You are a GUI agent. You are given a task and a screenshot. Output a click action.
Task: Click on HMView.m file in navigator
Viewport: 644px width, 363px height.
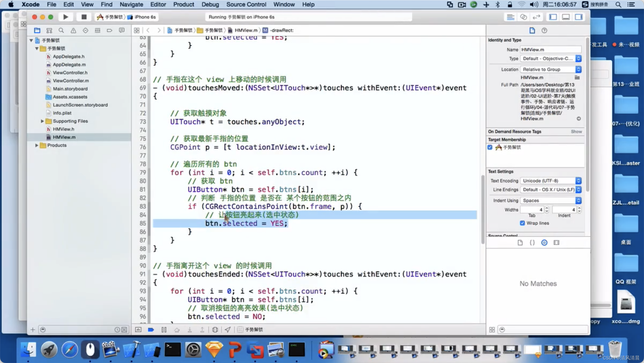64,137
